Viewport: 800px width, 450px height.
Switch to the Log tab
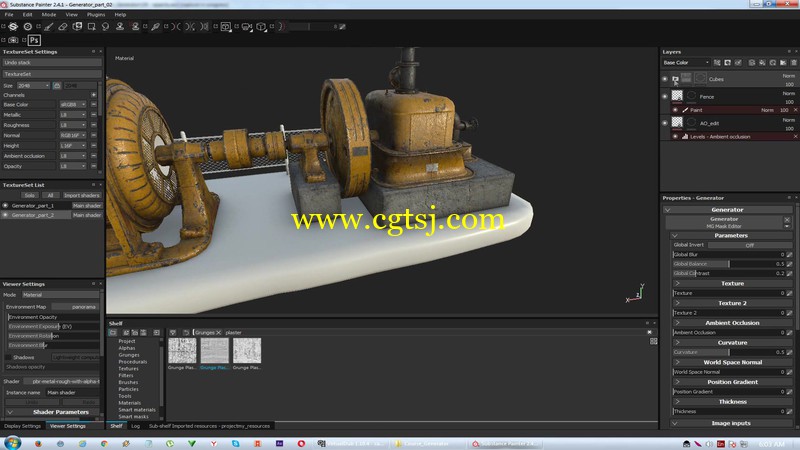(x=135, y=426)
